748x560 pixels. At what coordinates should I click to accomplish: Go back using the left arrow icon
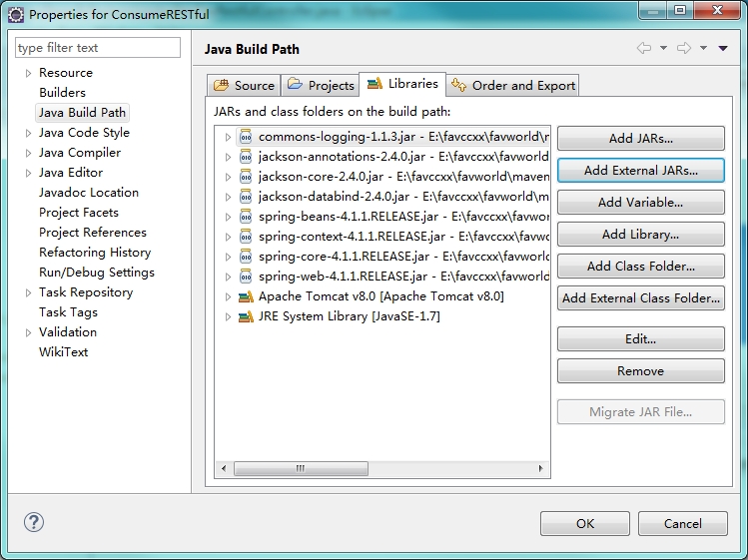pyautogui.click(x=644, y=48)
